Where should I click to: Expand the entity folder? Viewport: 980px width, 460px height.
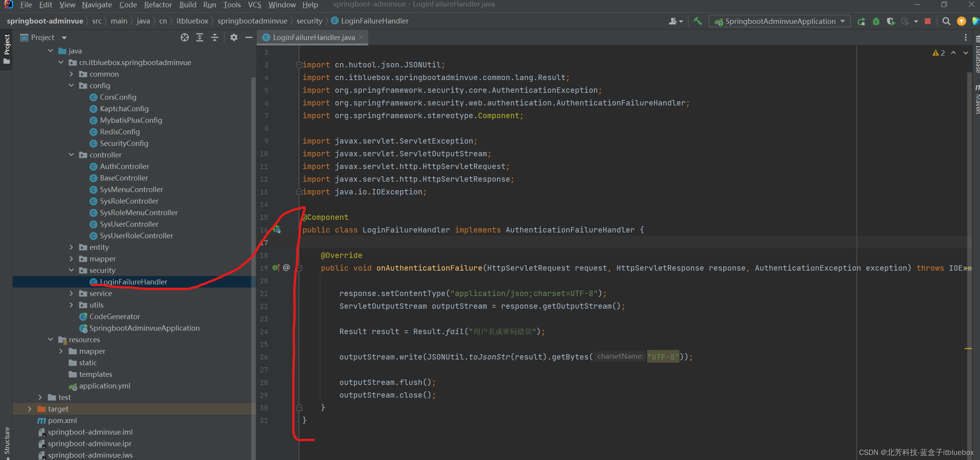coord(72,247)
